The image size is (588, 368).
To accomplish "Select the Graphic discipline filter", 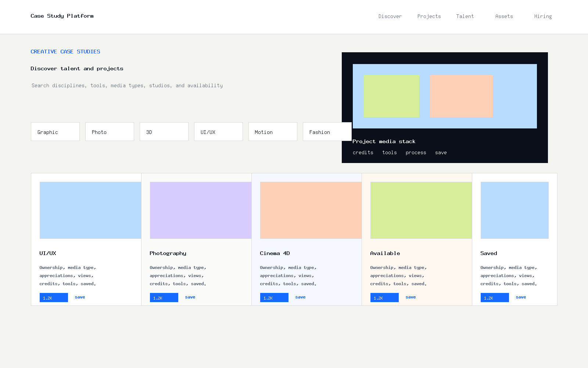I will [x=55, y=132].
